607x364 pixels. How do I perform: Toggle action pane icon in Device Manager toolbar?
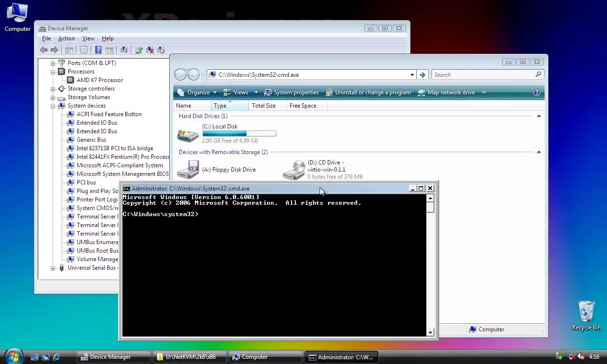pyautogui.click(x=110, y=50)
